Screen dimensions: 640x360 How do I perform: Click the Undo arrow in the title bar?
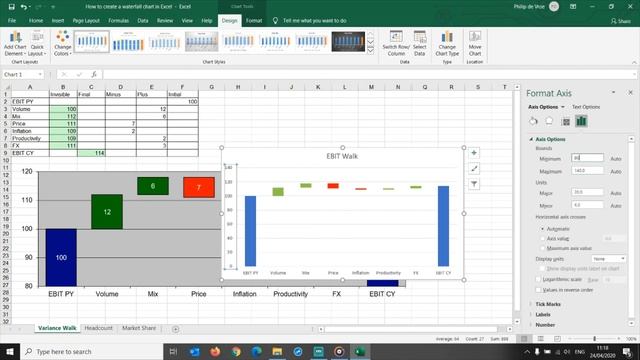point(24,7)
